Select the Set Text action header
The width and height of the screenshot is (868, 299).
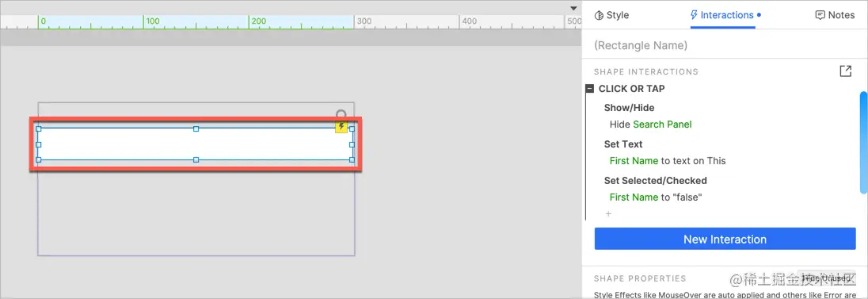(623, 144)
